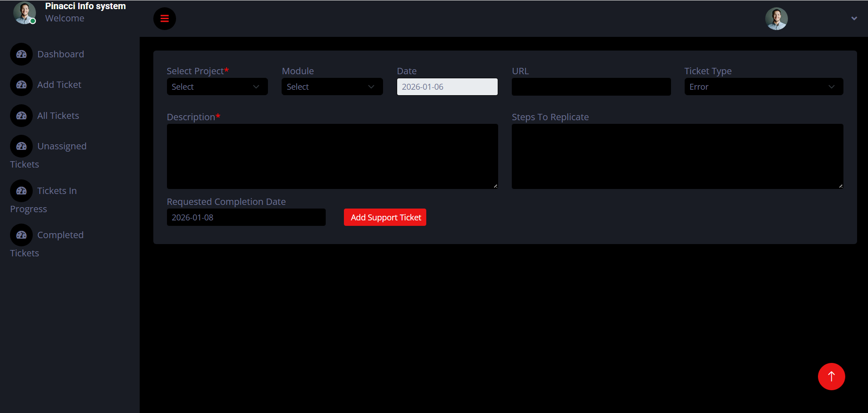Open the Ticket Type dropdown
The image size is (868, 413).
pyautogui.click(x=763, y=87)
